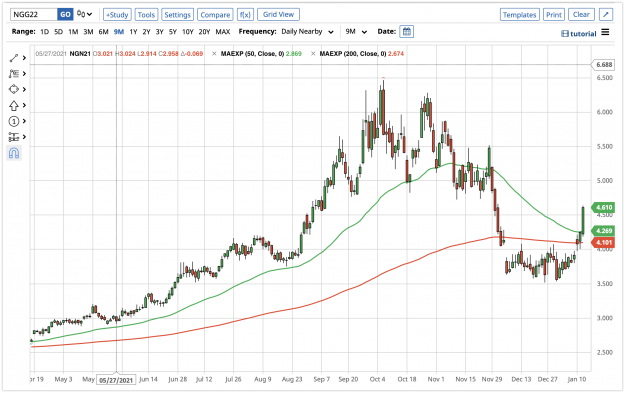Switch to Grid View
The height and width of the screenshot is (393, 625).
click(278, 14)
